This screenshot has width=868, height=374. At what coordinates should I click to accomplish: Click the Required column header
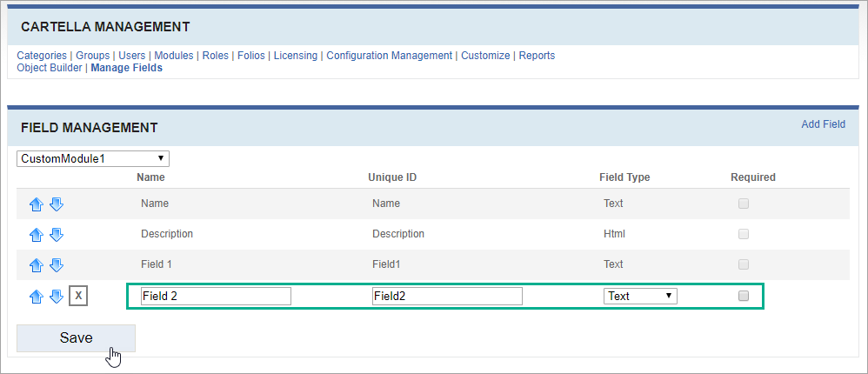coord(753,177)
